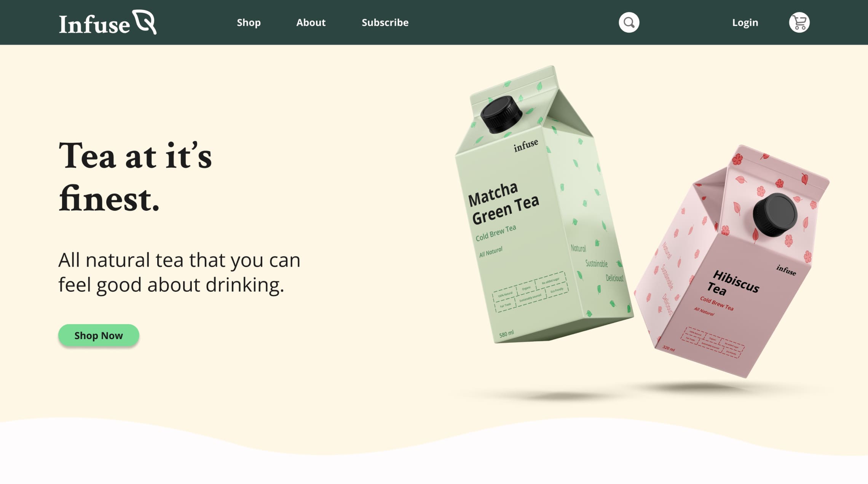Click the 580 ml label on green carton
Image resolution: width=868 pixels, height=484 pixels.
click(x=506, y=334)
